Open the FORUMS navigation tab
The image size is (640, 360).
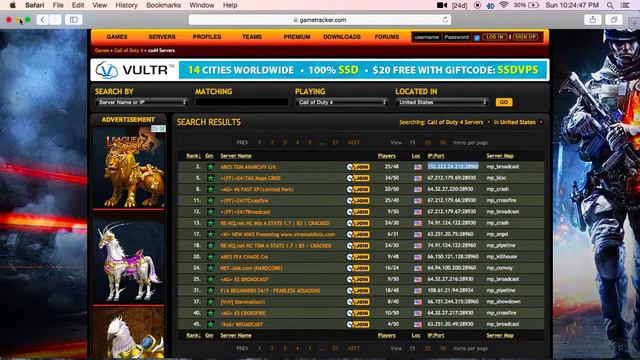pyautogui.click(x=387, y=37)
